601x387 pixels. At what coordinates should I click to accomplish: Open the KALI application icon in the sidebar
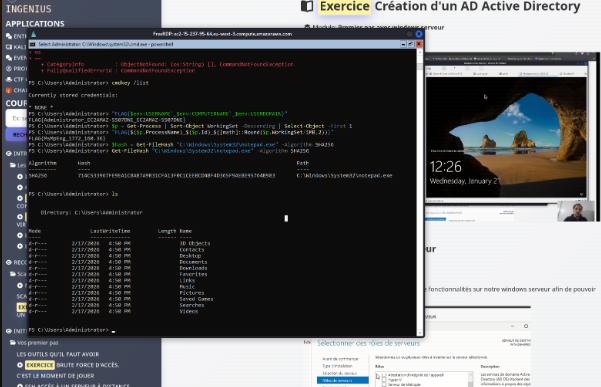pos(9,47)
